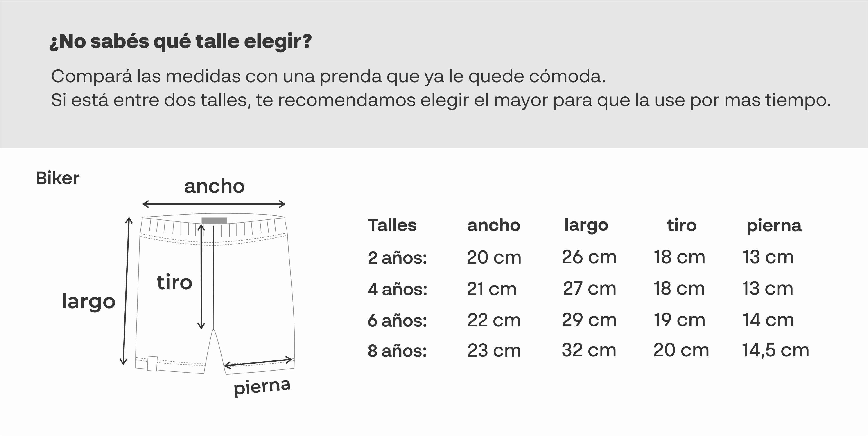Click the Talles column header
This screenshot has height=436, width=868.
(x=392, y=225)
